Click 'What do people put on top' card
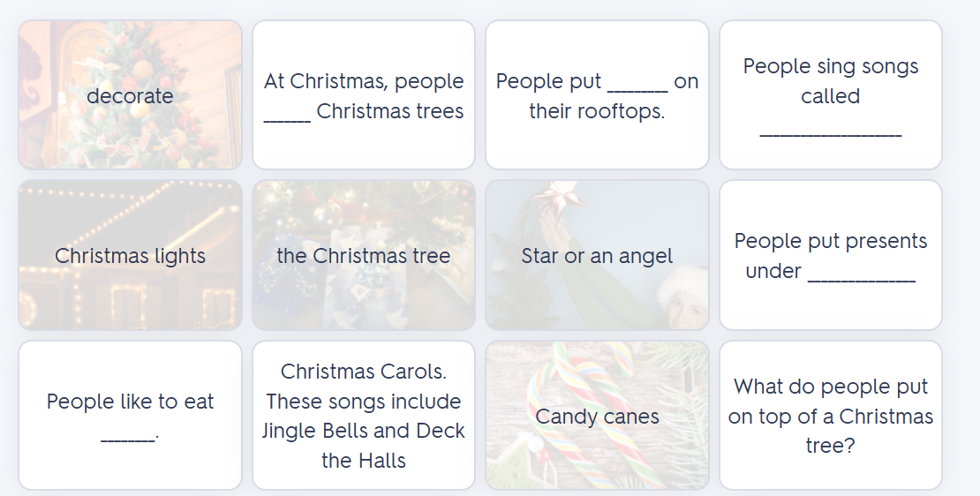This screenshot has width=980, height=496. click(831, 416)
